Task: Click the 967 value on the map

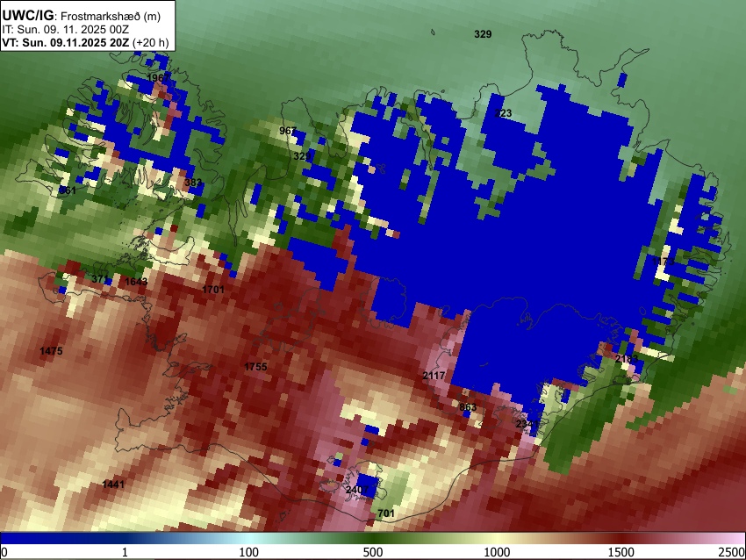Action: pos(288,131)
